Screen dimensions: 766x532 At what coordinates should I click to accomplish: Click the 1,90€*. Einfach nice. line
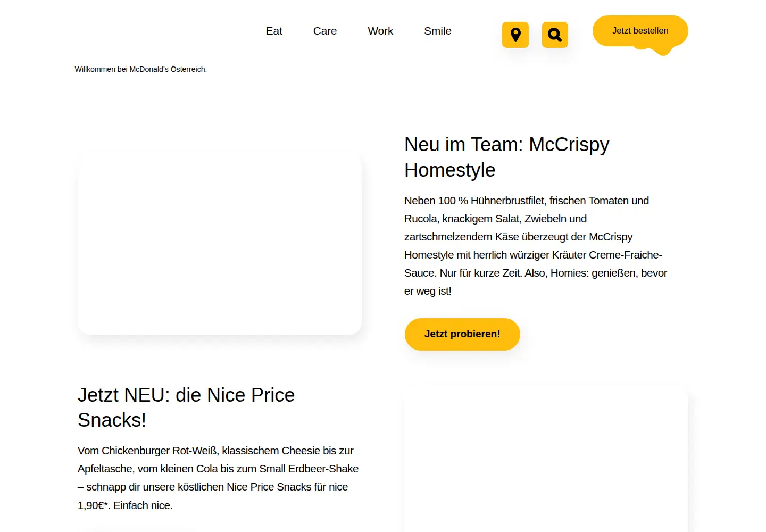tap(125, 505)
